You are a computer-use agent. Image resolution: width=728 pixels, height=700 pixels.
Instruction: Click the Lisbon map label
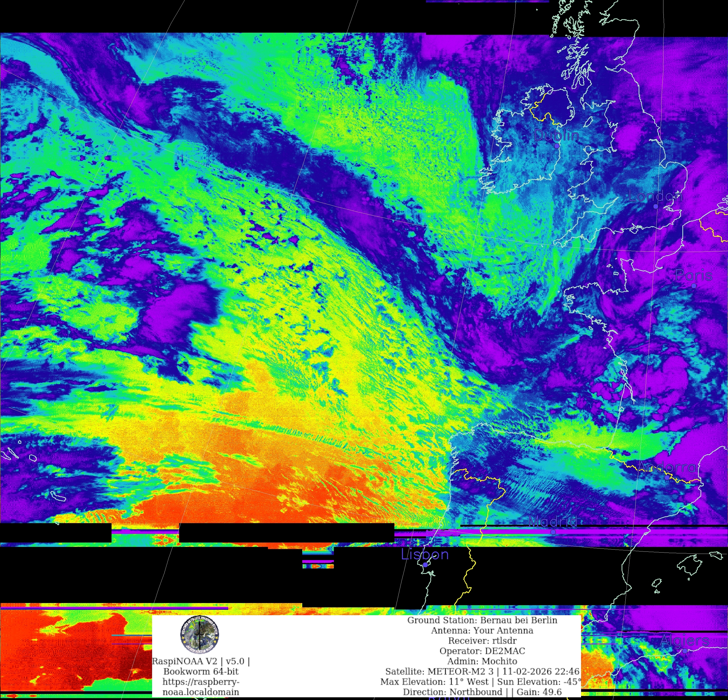(x=425, y=554)
